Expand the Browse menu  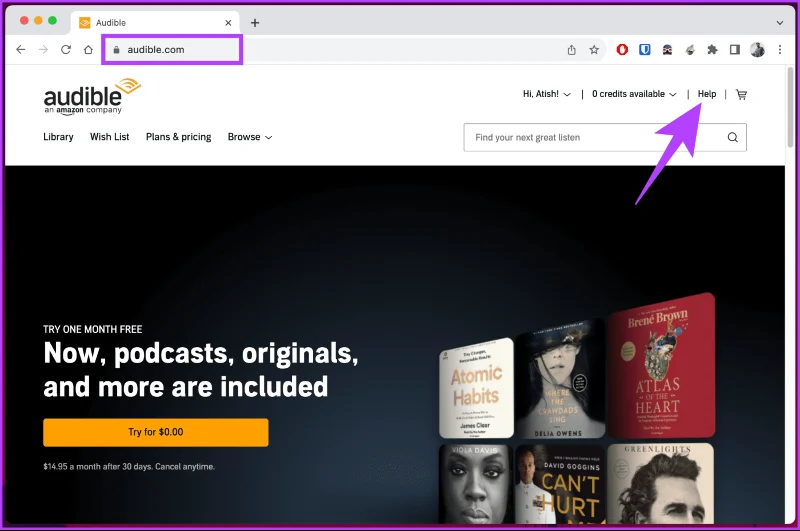(250, 137)
